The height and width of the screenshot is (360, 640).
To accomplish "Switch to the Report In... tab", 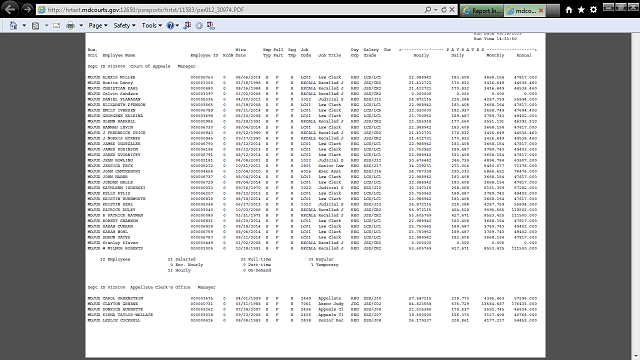I will pyautogui.click(x=482, y=11).
